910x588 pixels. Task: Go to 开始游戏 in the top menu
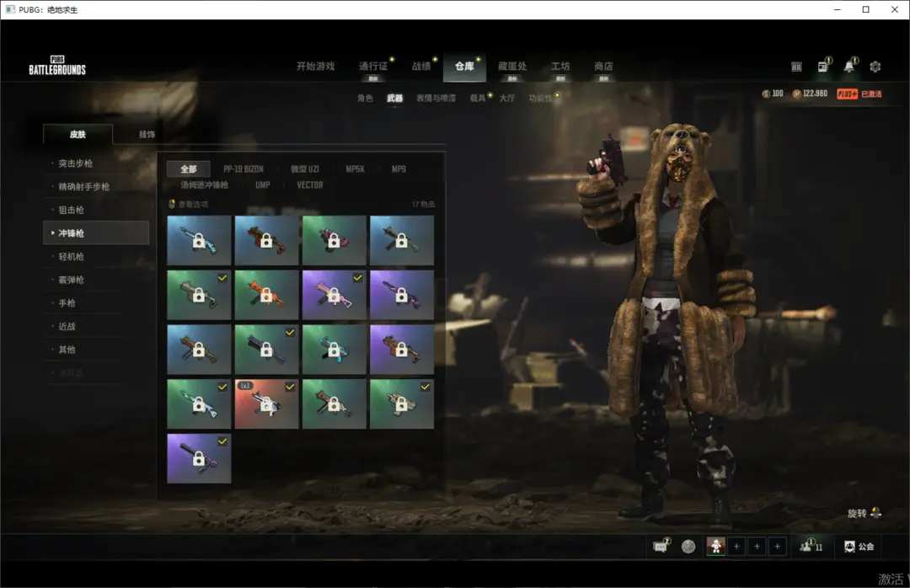pos(316,67)
